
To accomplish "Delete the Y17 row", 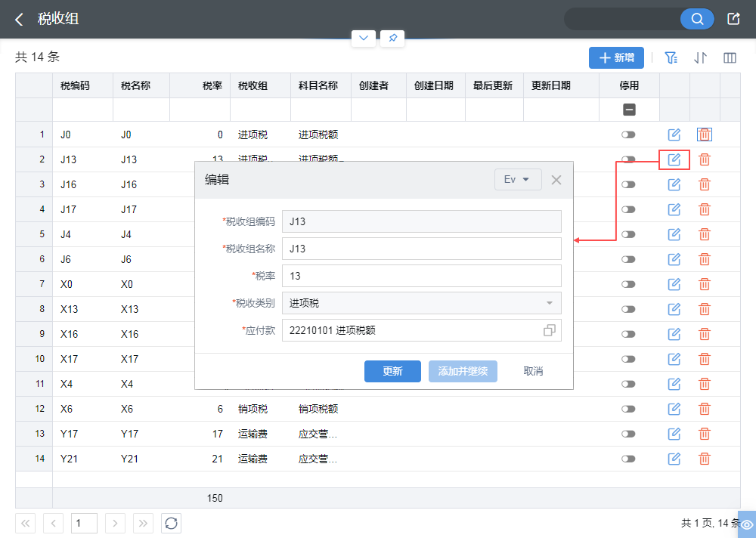I will [705, 434].
